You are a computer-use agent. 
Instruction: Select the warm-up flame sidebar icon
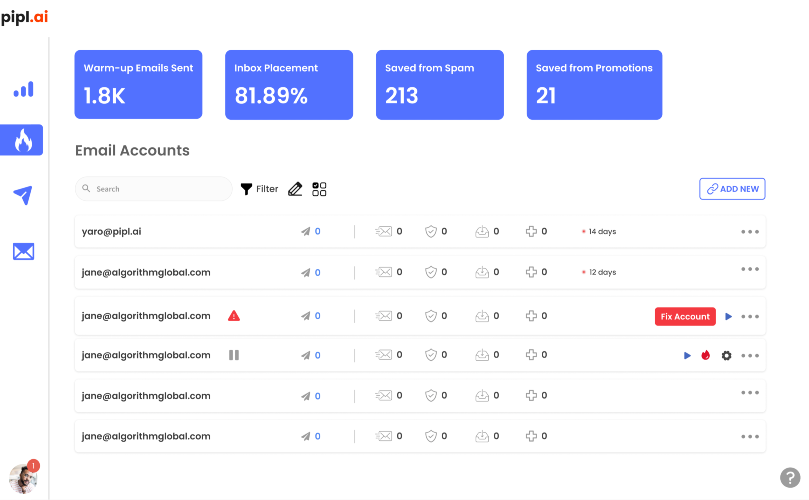(x=22, y=140)
